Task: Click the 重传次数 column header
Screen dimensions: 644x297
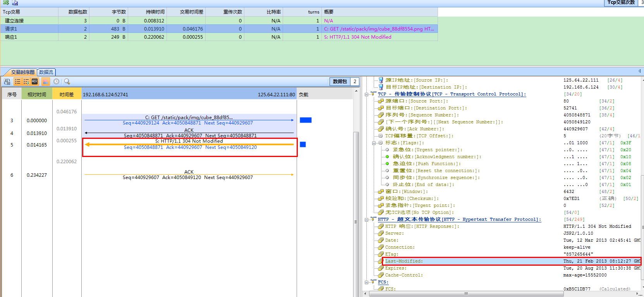Action: tap(225, 12)
